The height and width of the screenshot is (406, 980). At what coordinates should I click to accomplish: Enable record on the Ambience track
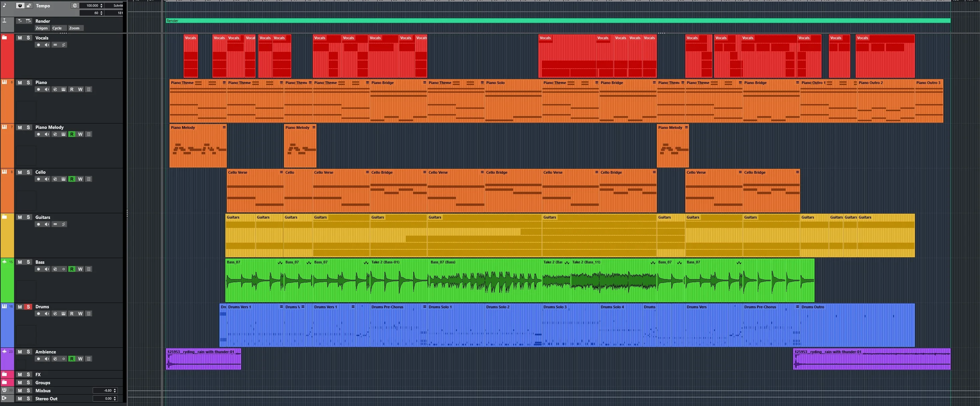pyautogui.click(x=38, y=359)
